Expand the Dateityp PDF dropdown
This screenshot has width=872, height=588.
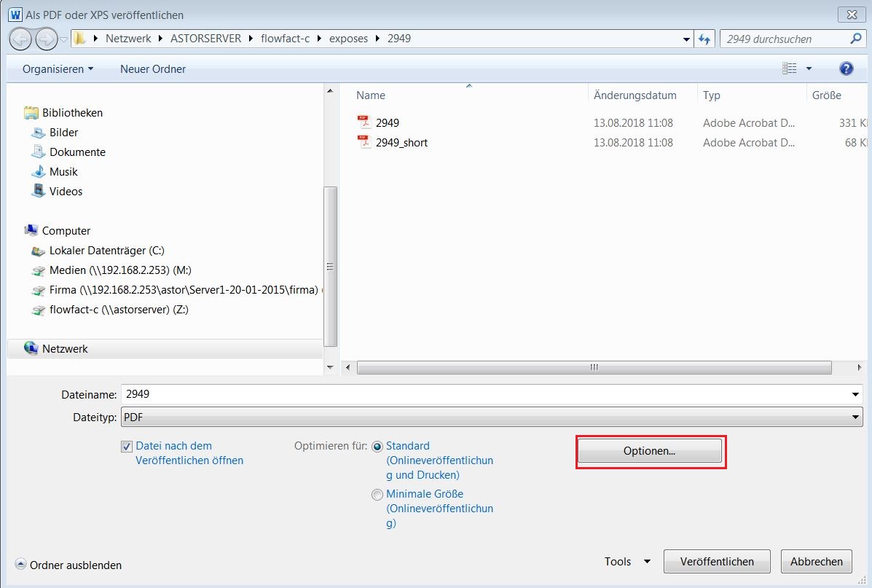855,418
